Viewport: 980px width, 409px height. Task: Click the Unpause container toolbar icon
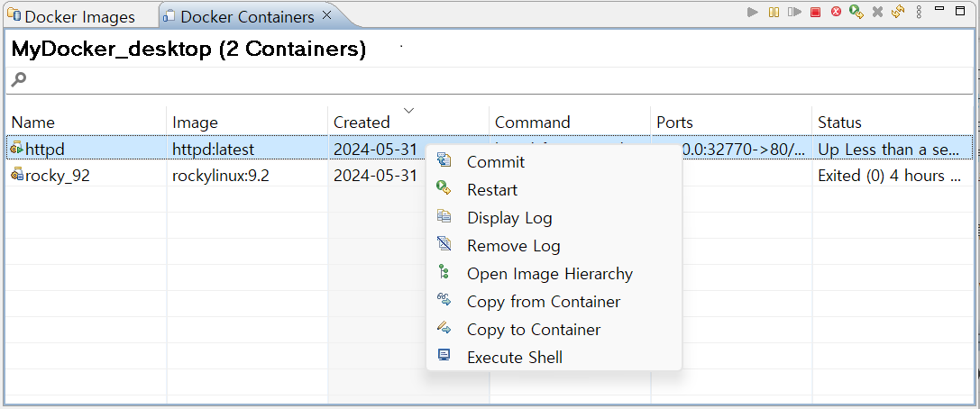pyautogui.click(x=794, y=13)
